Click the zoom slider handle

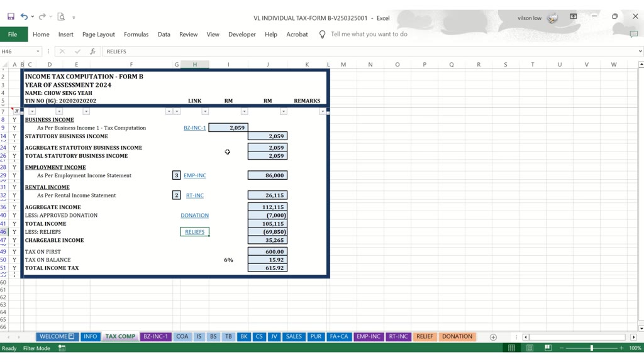tap(591, 348)
